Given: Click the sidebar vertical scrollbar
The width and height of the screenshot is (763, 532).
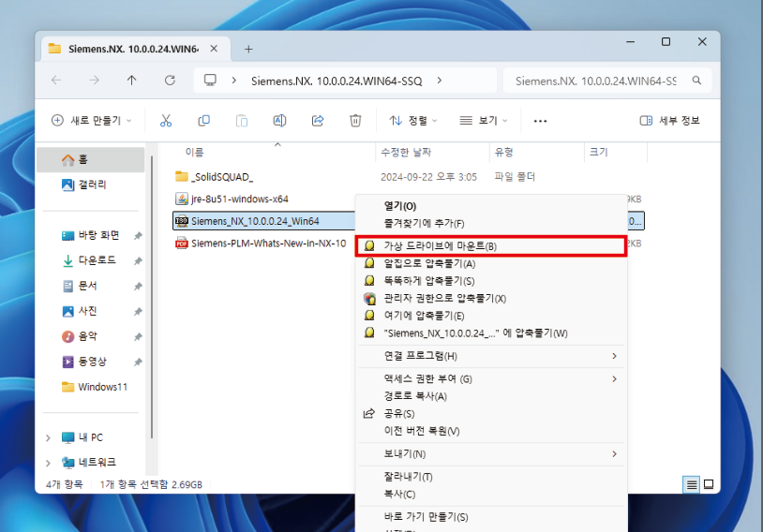Looking at the screenshot, I should point(152,297).
